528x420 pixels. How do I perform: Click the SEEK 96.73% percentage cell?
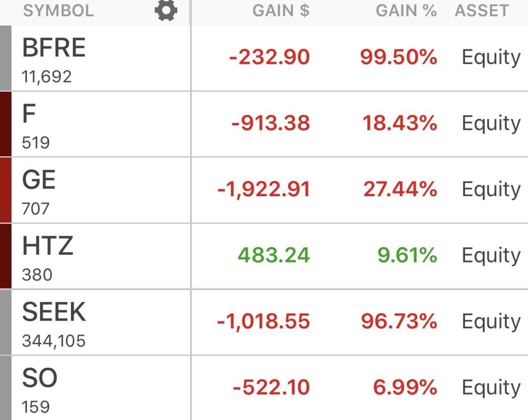point(399,321)
